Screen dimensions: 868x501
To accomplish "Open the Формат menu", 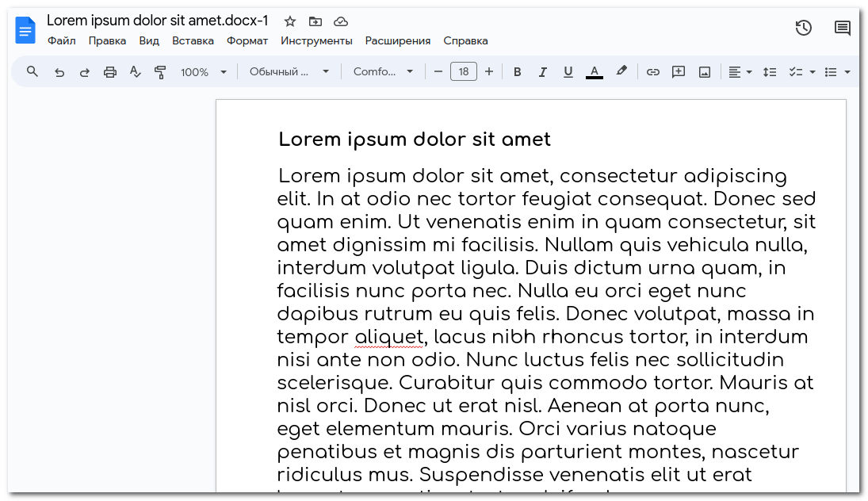I will (247, 41).
